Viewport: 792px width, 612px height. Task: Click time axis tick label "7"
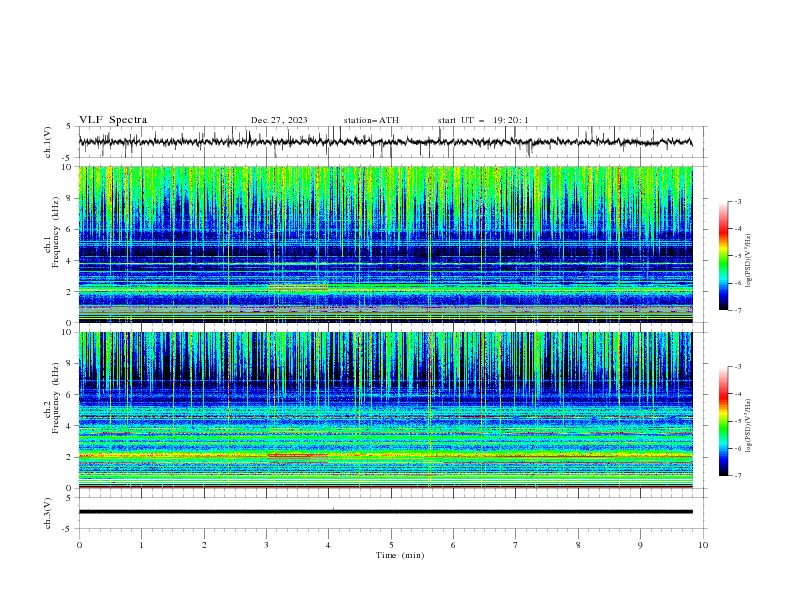(x=516, y=545)
